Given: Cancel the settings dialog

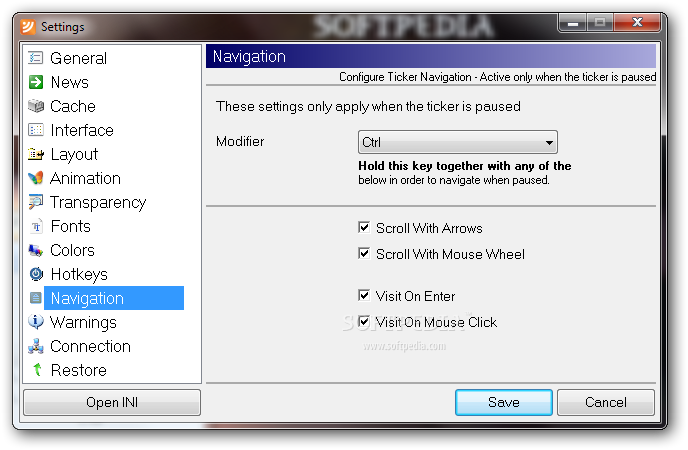Looking at the screenshot, I should [x=606, y=402].
